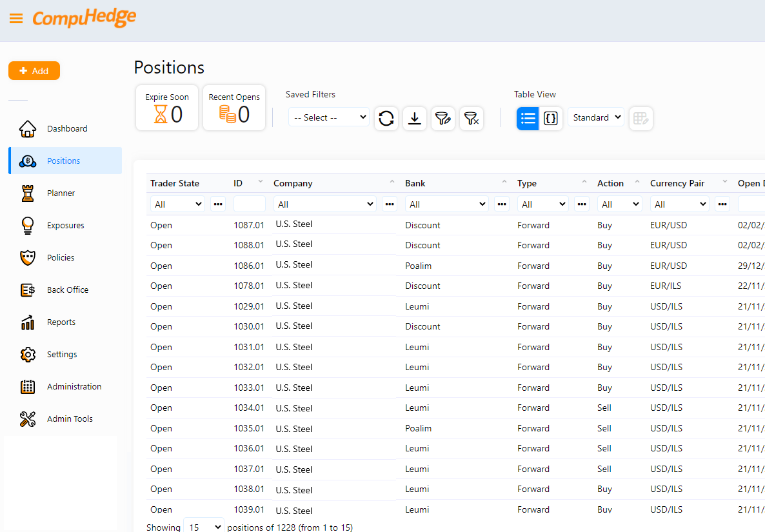Open the Trader State filter dropdown
765x532 pixels.
point(177,204)
